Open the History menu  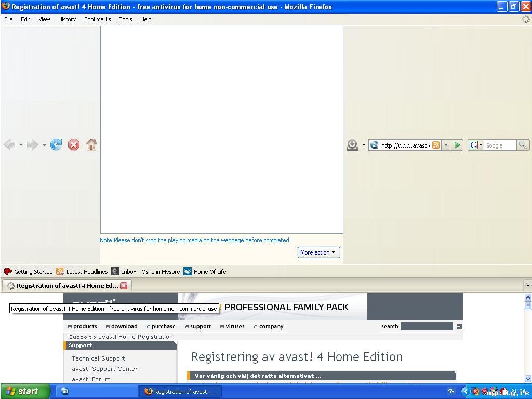tap(67, 19)
